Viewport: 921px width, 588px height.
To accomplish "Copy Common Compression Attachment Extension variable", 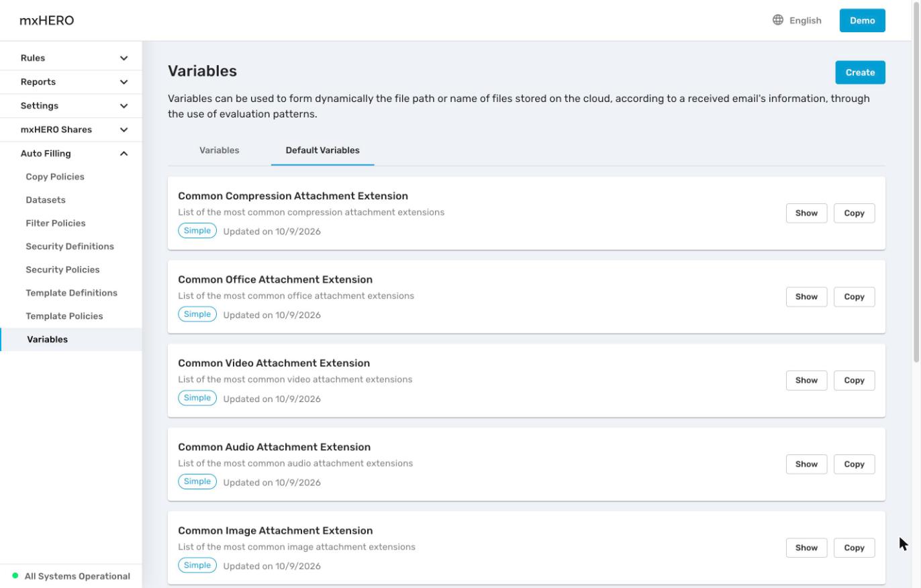I will click(854, 213).
